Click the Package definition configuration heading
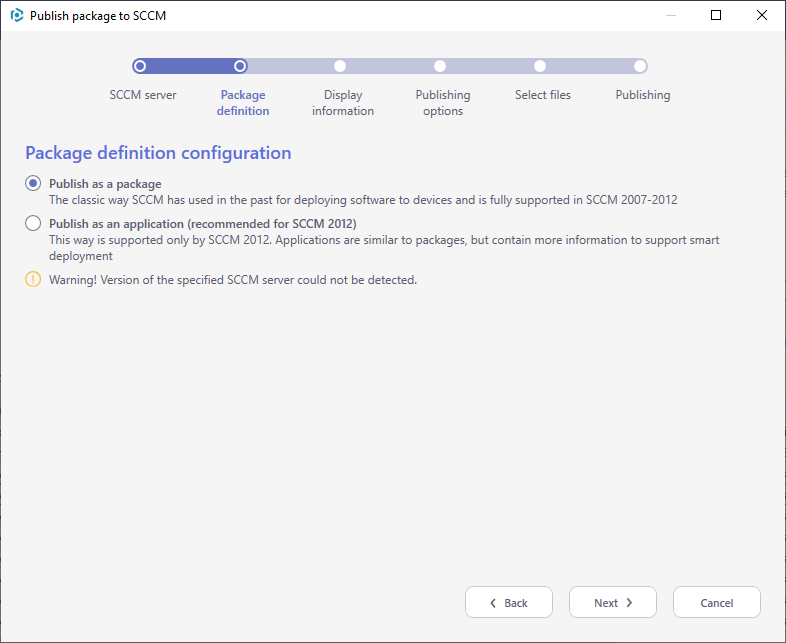 pos(158,153)
